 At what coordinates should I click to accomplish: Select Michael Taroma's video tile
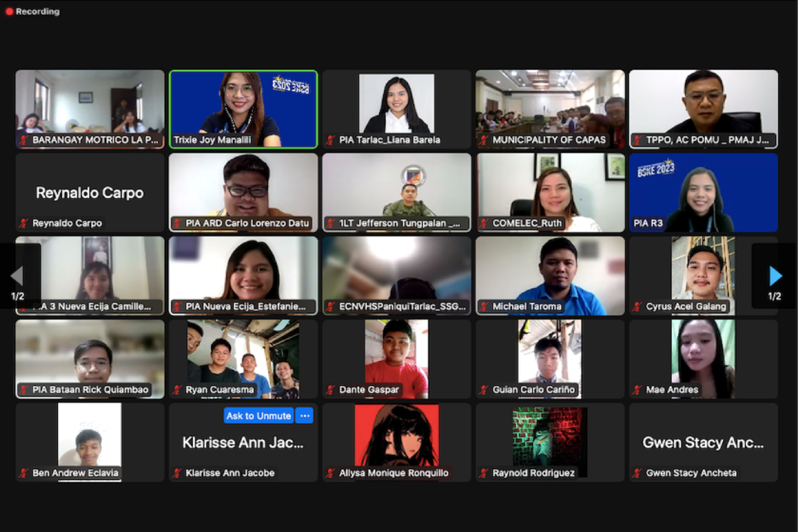[550, 276]
